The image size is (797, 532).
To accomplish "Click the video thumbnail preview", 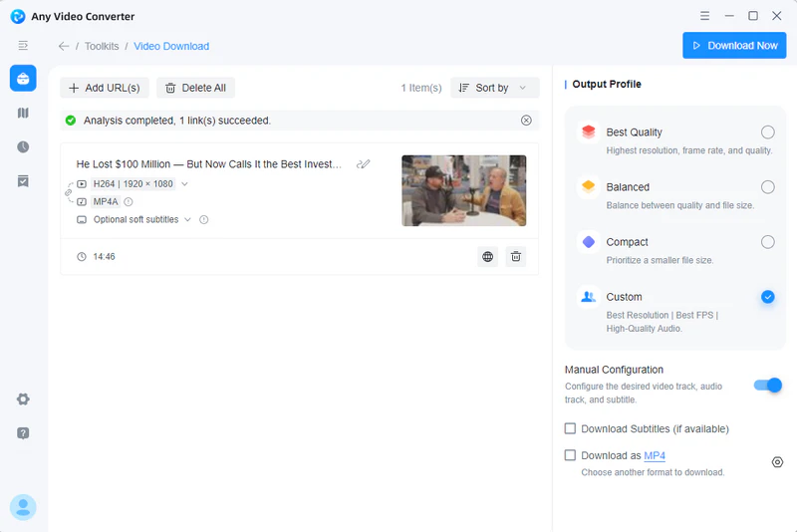I will pyautogui.click(x=463, y=190).
